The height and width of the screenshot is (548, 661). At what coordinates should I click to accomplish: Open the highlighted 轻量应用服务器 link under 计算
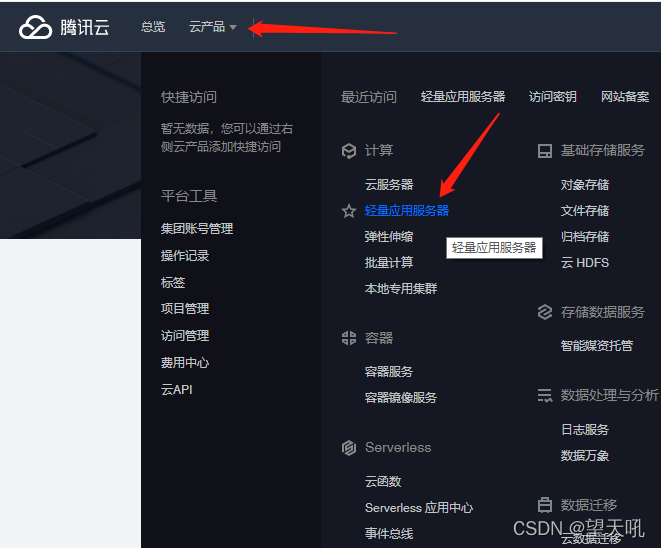(x=407, y=210)
